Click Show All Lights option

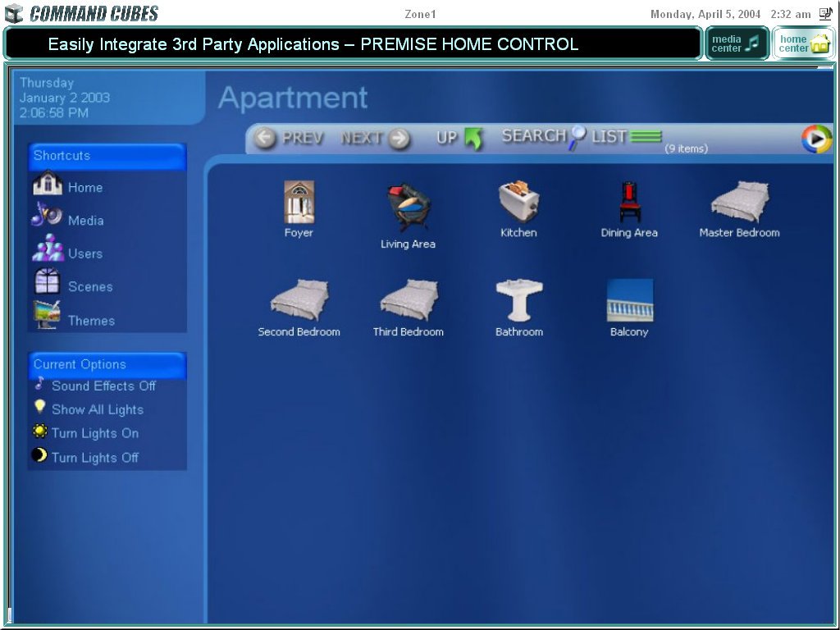point(97,409)
